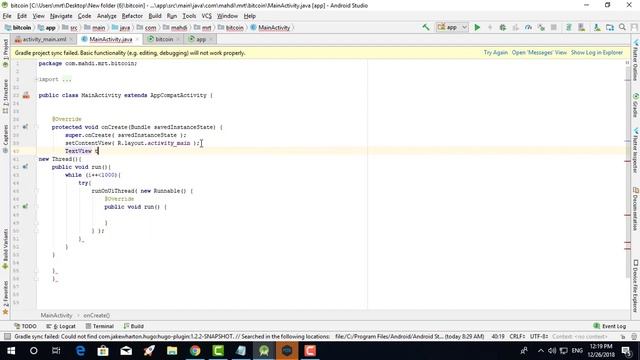Sync project with Gradle files icon

(569, 27)
